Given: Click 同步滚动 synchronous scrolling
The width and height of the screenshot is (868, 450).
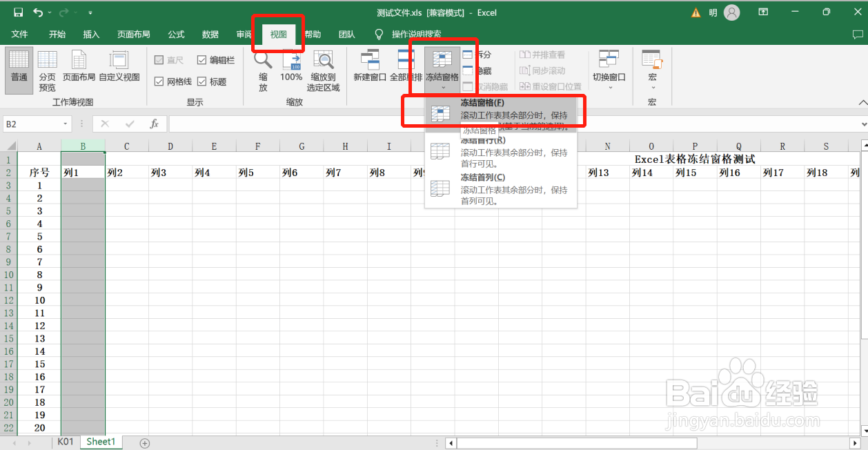Looking at the screenshot, I should [542, 70].
